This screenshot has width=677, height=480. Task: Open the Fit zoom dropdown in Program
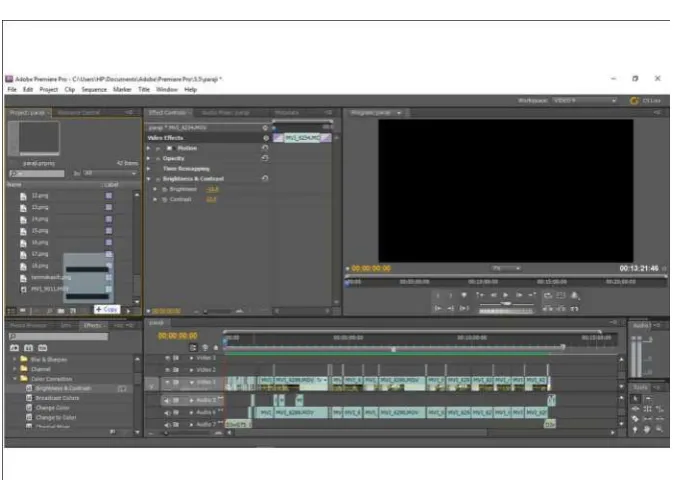(x=506, y=268)
